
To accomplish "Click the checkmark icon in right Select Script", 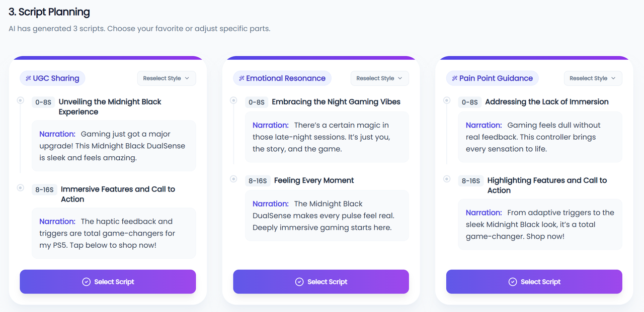I will coord(513,282).
